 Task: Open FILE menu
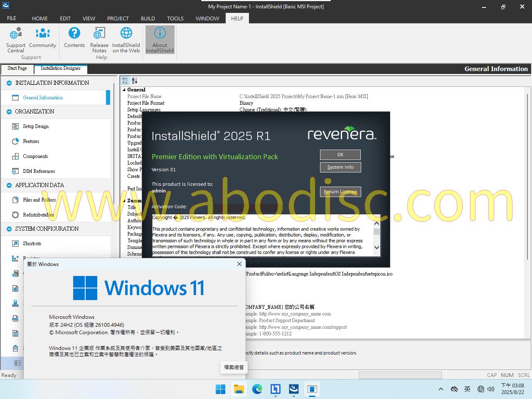[12, 18]
